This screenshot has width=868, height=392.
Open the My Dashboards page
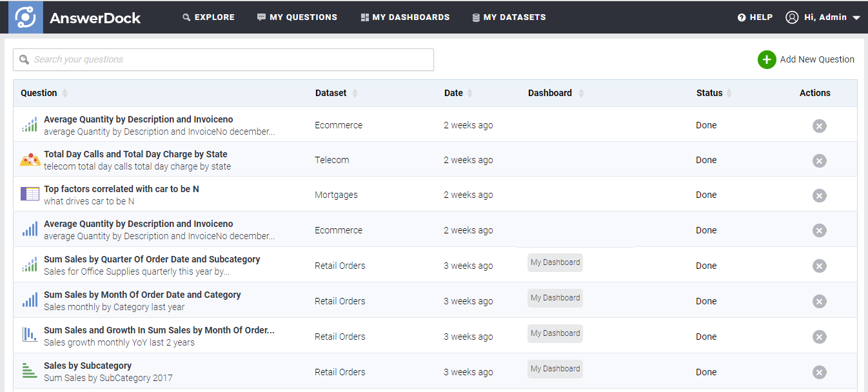pyautogui.click(x=405, y=17)
